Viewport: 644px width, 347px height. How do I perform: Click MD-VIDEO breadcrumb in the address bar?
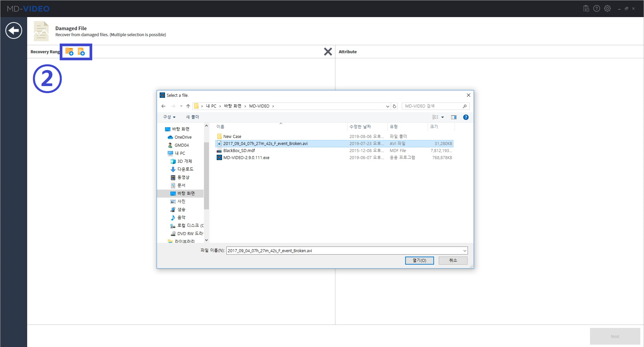[x=260, y=106]
